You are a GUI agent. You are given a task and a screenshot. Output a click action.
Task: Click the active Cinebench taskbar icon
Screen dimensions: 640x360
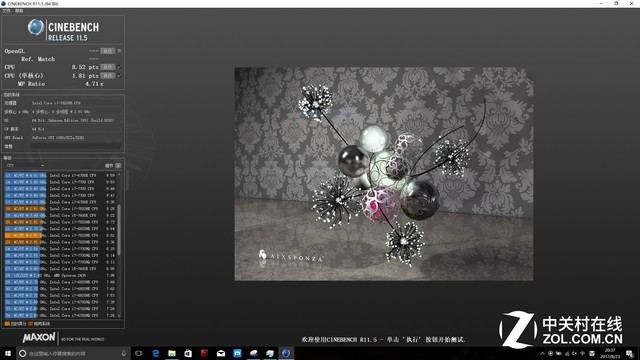point(286,353)
